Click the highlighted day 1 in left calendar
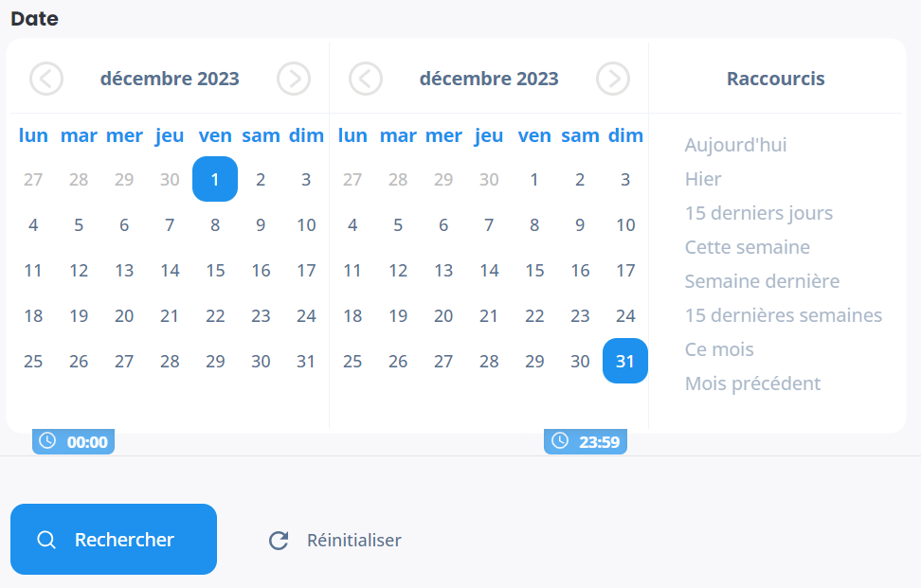This screenshot has width=921, height=588. coord(215,180)
